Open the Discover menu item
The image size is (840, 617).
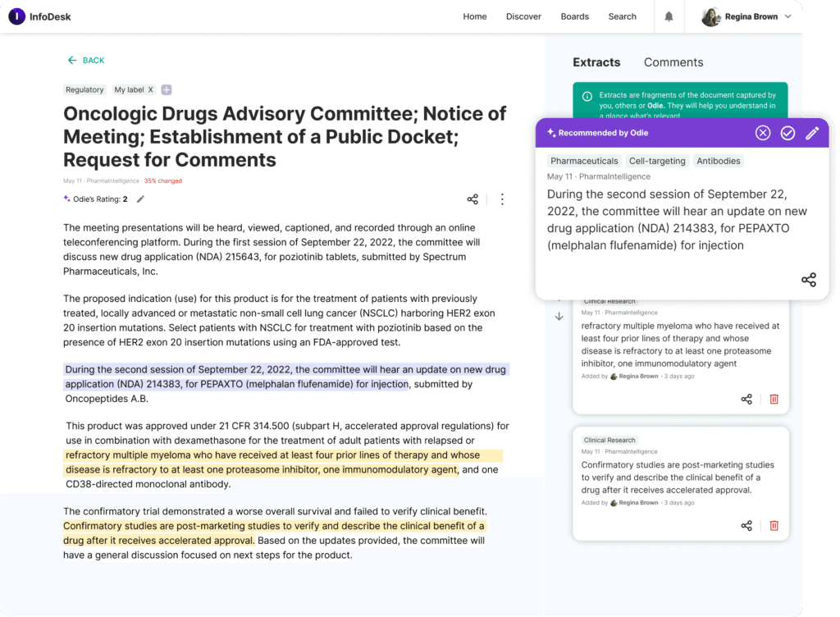click(523, 16)
